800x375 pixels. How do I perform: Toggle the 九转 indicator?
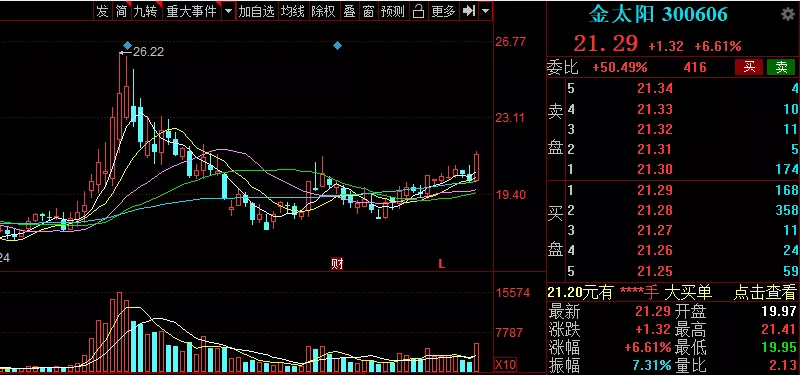pyautogui.click(x=145, y=11)
